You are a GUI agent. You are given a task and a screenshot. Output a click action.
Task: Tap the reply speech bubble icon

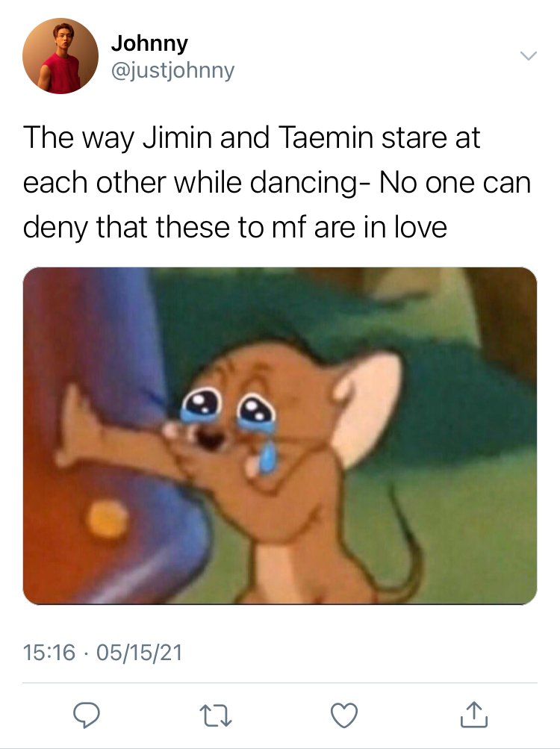click(87, 715)
